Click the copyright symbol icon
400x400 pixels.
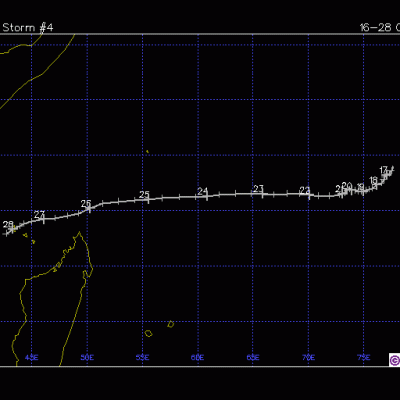click(395, 360)
